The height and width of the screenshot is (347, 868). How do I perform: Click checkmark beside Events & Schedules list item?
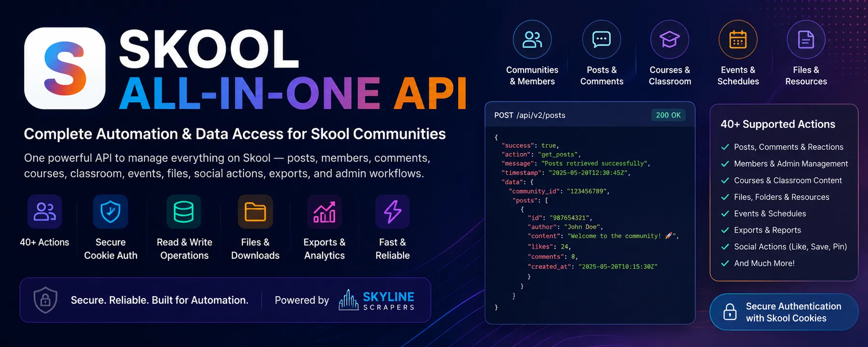(725, 214)
